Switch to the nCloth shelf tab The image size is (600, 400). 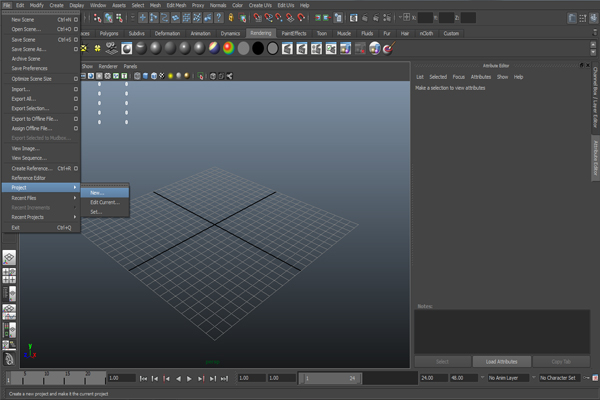click(426, 33)
